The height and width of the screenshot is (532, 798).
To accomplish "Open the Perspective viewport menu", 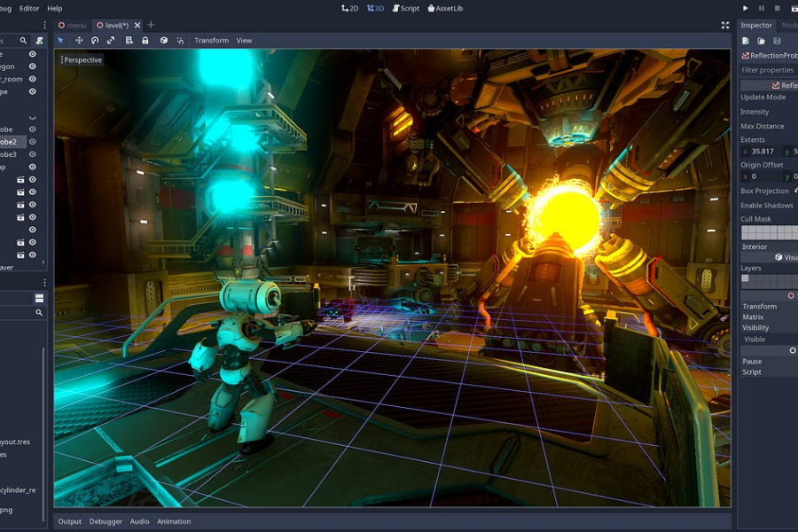I will pyautogui.click(x=82, y=59).
